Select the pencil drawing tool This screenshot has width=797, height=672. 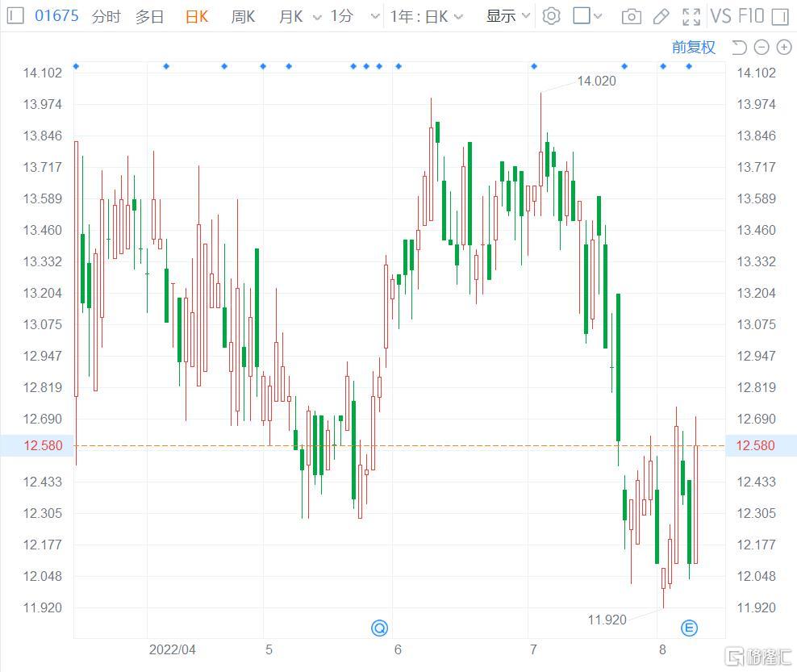tap(661, 16)
